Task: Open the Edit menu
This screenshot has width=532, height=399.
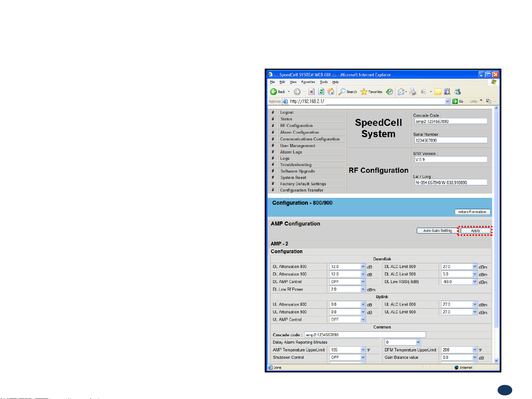Action: coord(282,82)
